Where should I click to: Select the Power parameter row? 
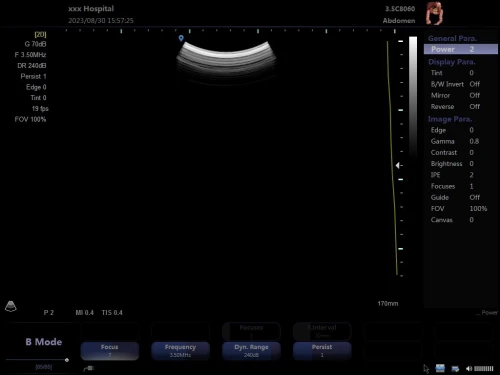[461, 49]
